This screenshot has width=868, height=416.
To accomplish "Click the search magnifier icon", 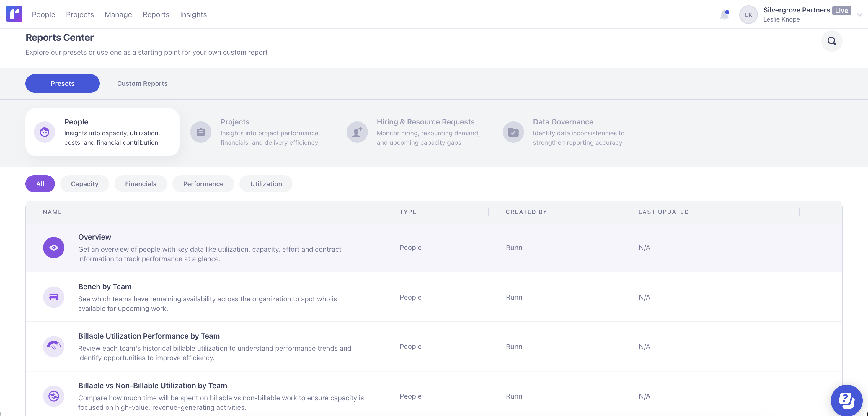I will (x=831, y=41).
